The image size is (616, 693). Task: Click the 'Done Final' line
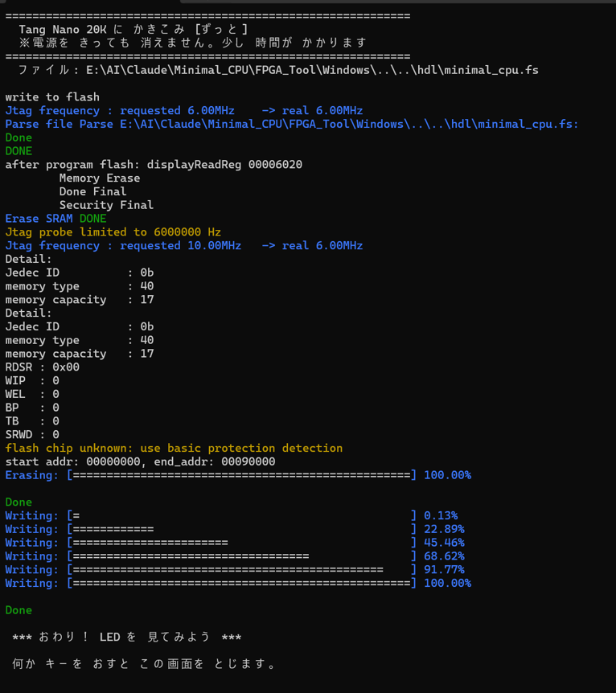[x=92, y=192]
